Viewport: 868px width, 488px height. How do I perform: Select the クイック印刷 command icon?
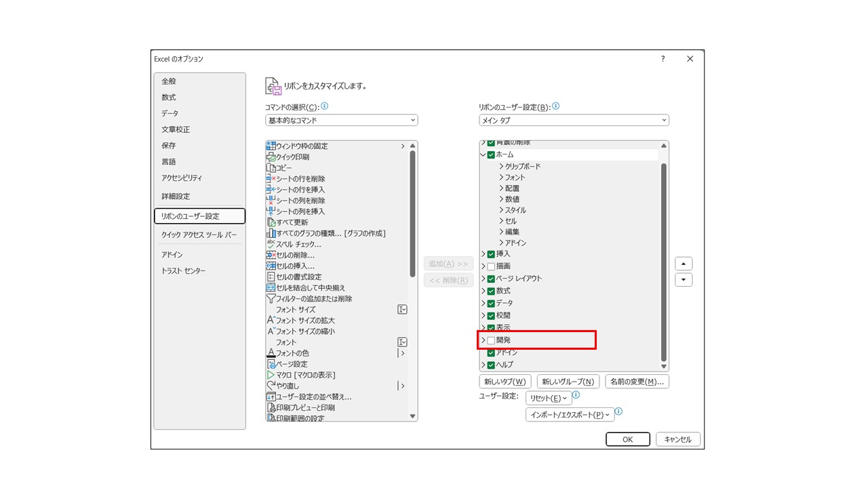(271, 157)
